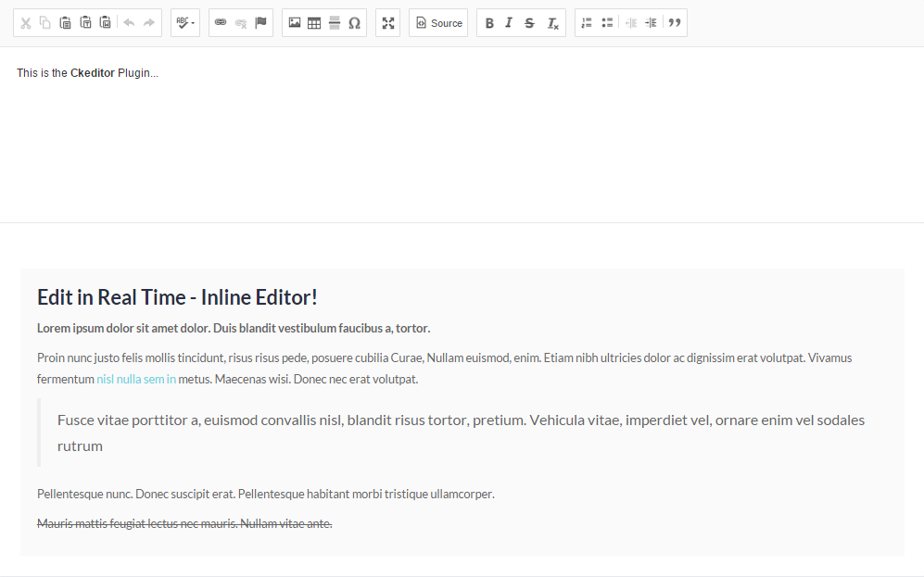Viewport: 924px width, 577px height.
Task: Click into 'This is the Ckeditor Plugin' text
Action: pos(87,73)
